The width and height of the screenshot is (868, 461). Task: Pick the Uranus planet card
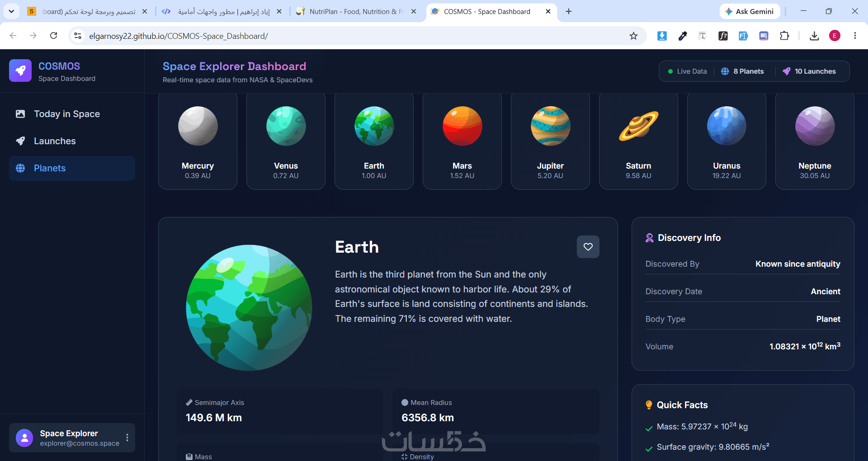coord(726,141)
